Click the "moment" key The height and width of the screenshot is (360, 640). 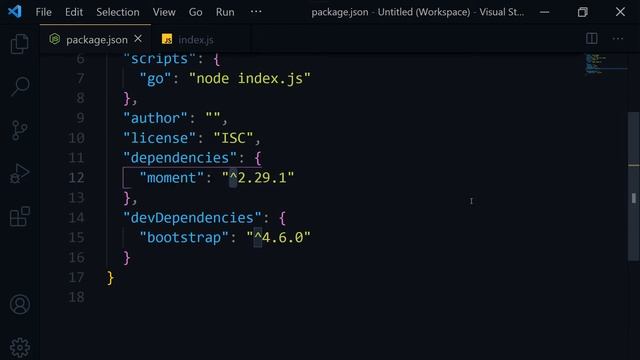(171, 178)
